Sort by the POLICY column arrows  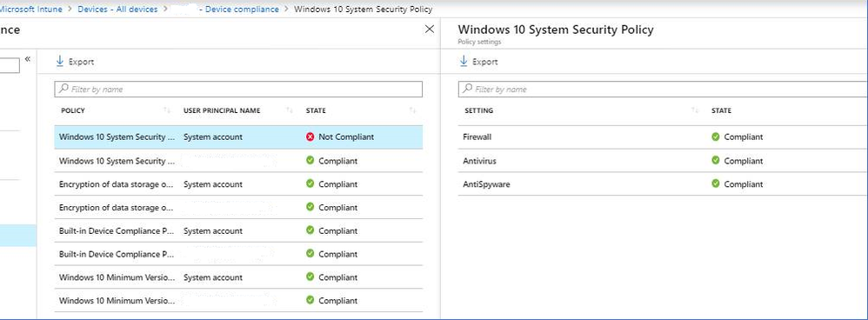pos(167,110)
